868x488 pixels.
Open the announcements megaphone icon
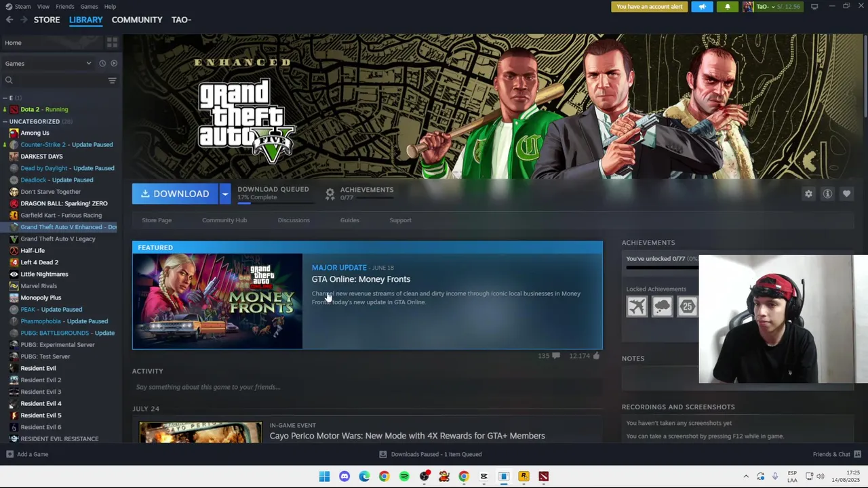coord(702,7)
